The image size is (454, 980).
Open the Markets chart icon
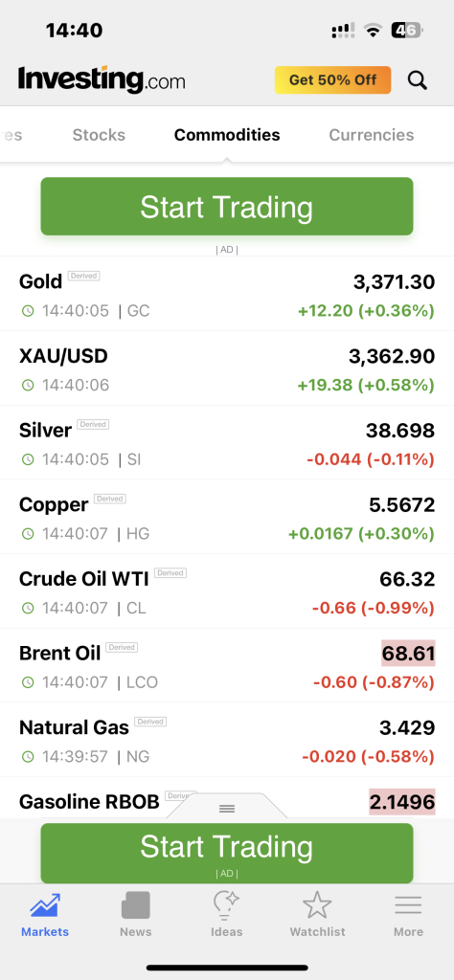pyautogui.click(x=45, y=905)
